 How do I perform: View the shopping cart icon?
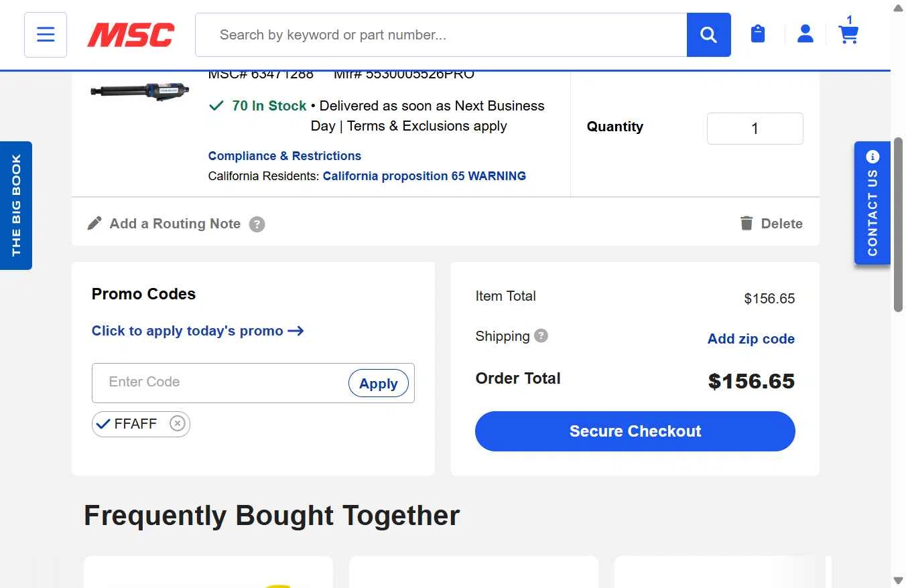[848, 34]
